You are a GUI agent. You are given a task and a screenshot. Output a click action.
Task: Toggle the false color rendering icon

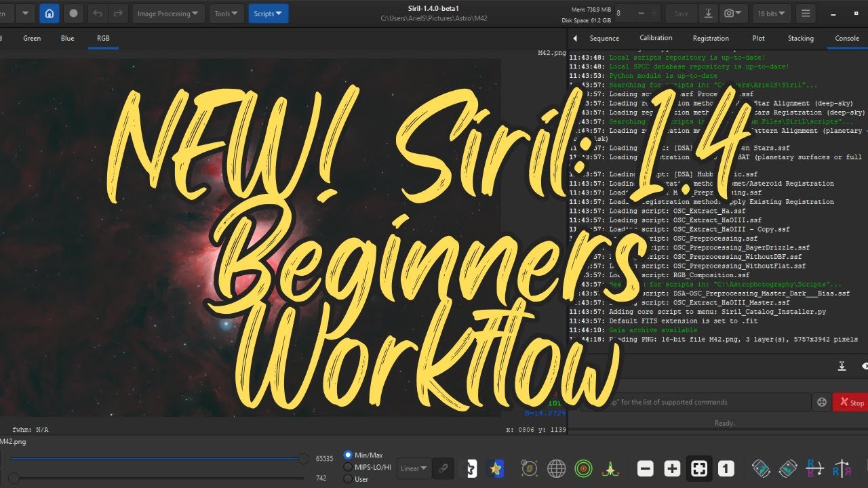(x=496, y=468)
